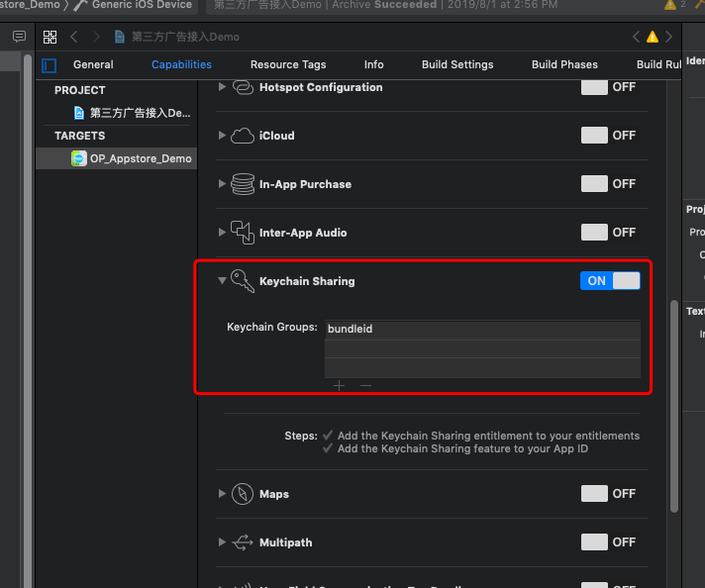Click the comment bubble icon at top left

click(x=19, y=37)
